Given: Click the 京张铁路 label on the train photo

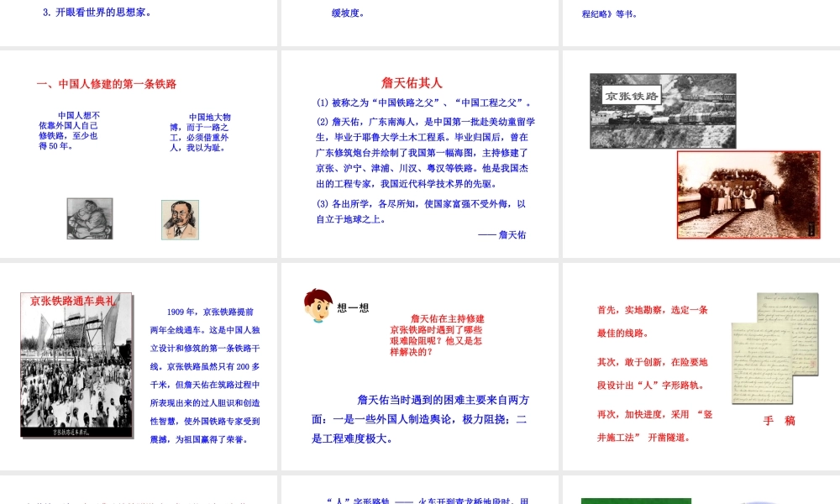Looking at the screenshot, I should [x=632, y=97].
